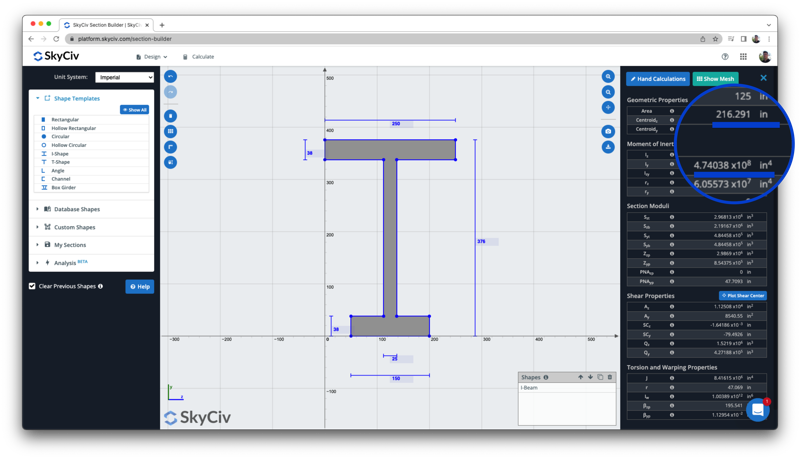Duplicate the shape with the copy icon
Screen dimensions: 800x459
[600, 377]
